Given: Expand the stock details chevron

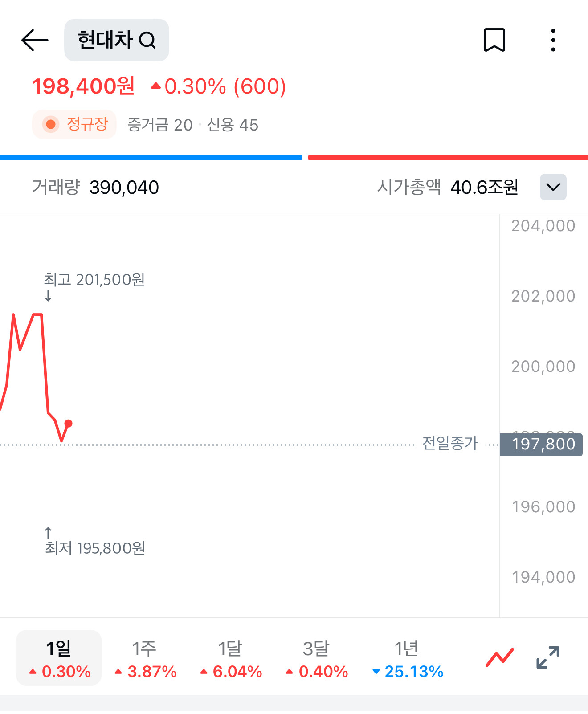Looking at the screenshot, I should click(553, 187).
